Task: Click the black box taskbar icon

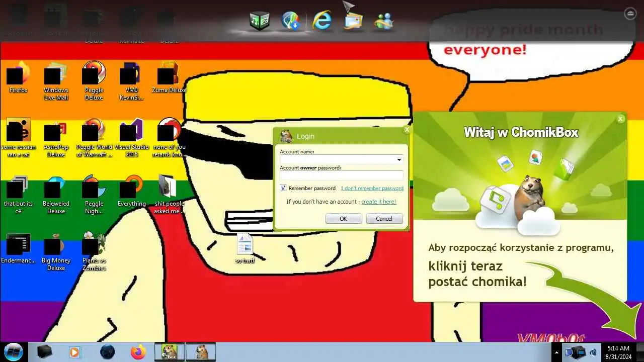Action: pos(45,352)
